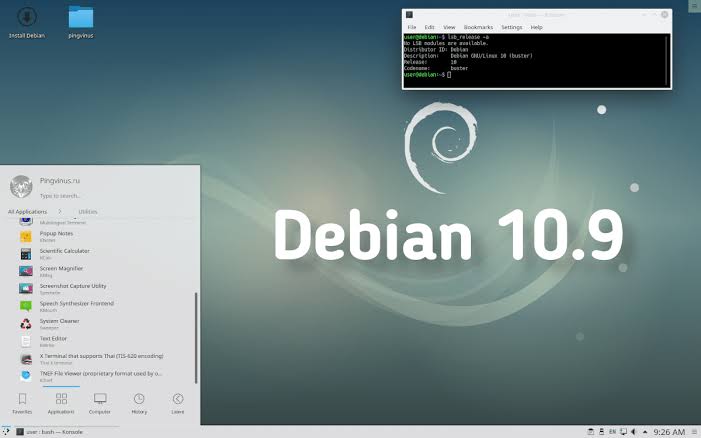Switch to the History launcher tab
The height and width of the screenshot is (438, 701).
[139, 402]
